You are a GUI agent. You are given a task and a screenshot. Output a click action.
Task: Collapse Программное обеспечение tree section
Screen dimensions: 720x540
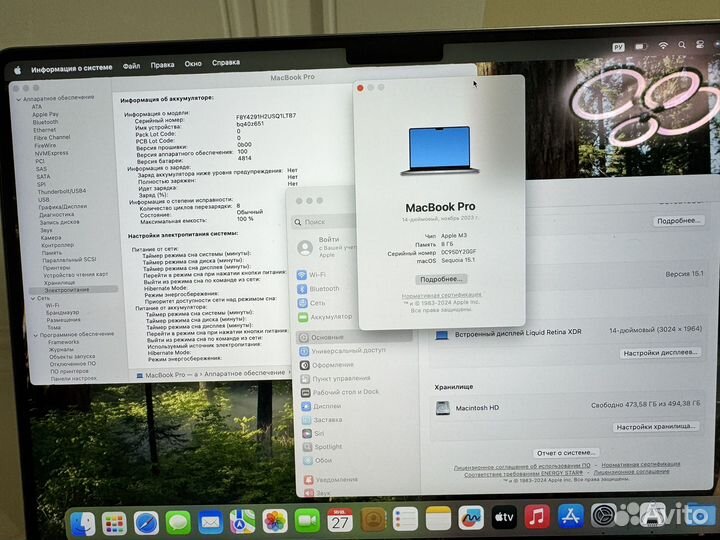point(36,335)
